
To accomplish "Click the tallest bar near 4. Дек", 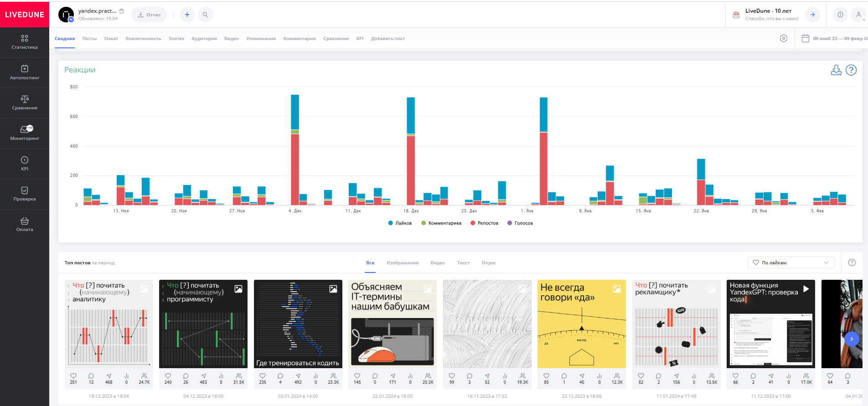I will 295,150.
